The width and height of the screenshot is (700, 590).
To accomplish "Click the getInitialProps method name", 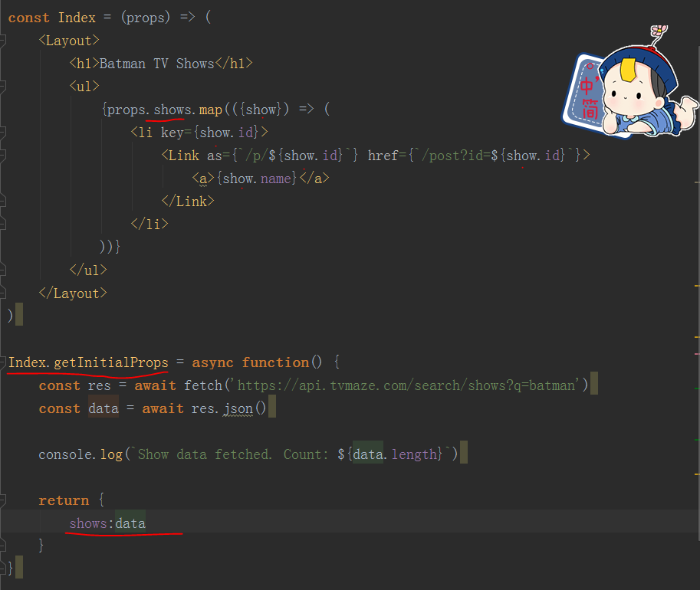I will pyautogui.click(x=110, y=362).
